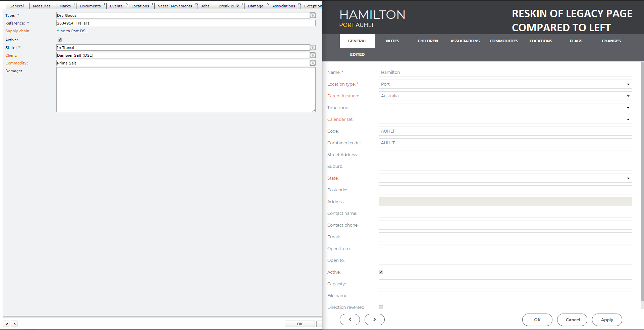Viewport: 644px width, 330px height.
Task: Open the Parent location dropdown
Action: click(628, 96)
